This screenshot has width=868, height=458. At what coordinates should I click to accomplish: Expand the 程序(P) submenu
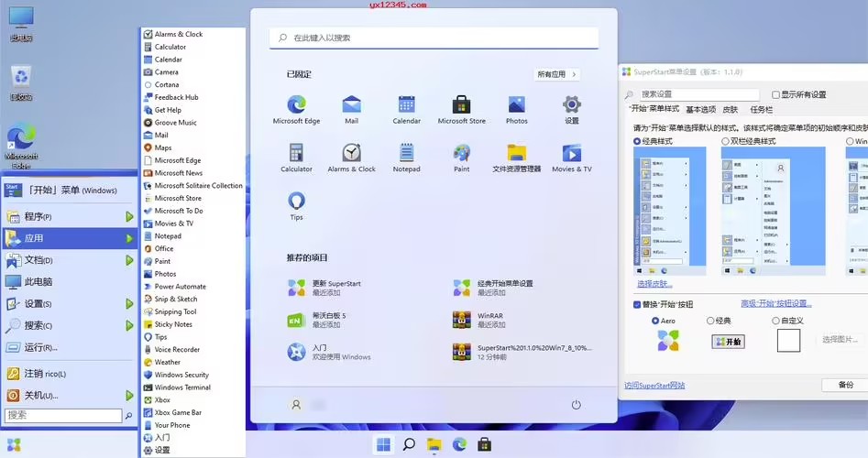tap(129, 217)
